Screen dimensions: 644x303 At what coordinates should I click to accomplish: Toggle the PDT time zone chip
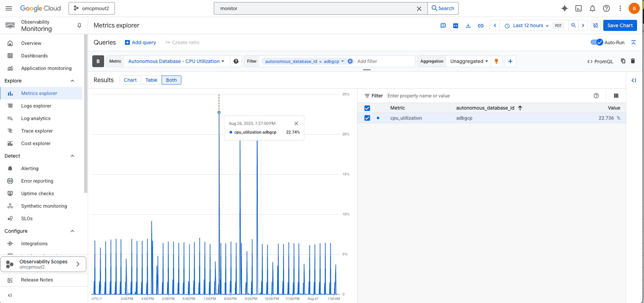point(558,25)
